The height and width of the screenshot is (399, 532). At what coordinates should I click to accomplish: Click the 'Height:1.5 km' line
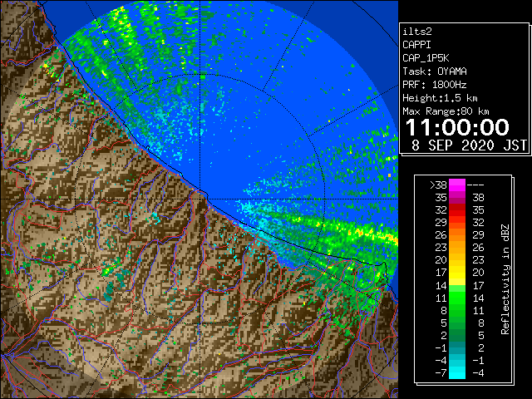pos(440,98)
